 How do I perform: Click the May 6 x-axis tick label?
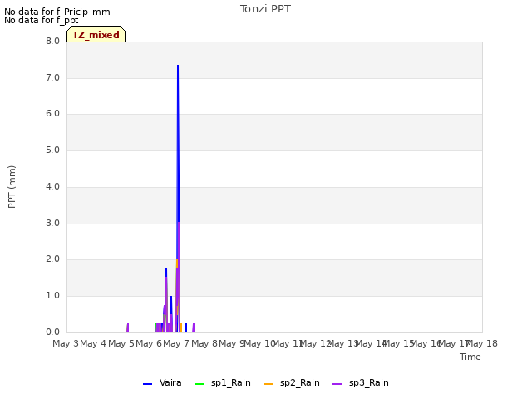tap(149, 343)
